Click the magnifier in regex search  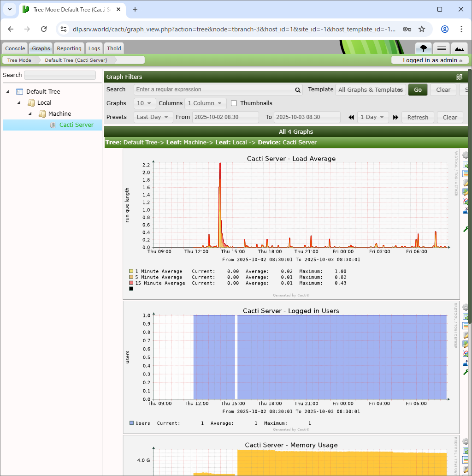[x=298, y=90]
